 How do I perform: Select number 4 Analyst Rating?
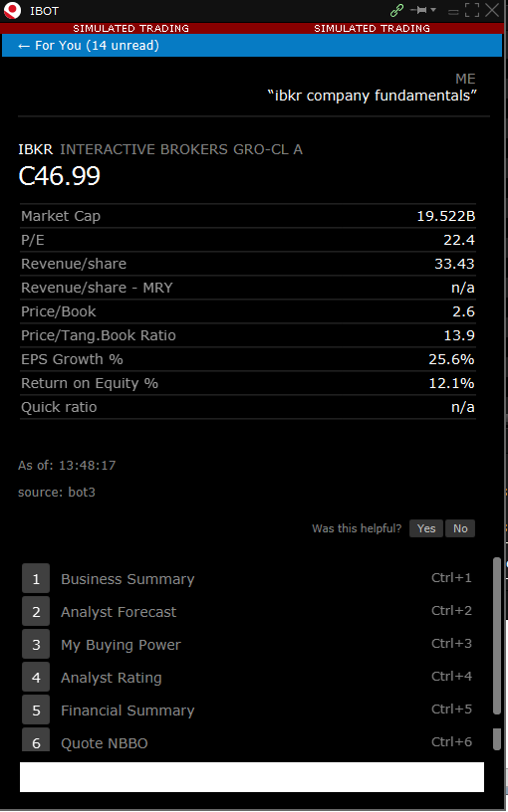pos(247,678)
